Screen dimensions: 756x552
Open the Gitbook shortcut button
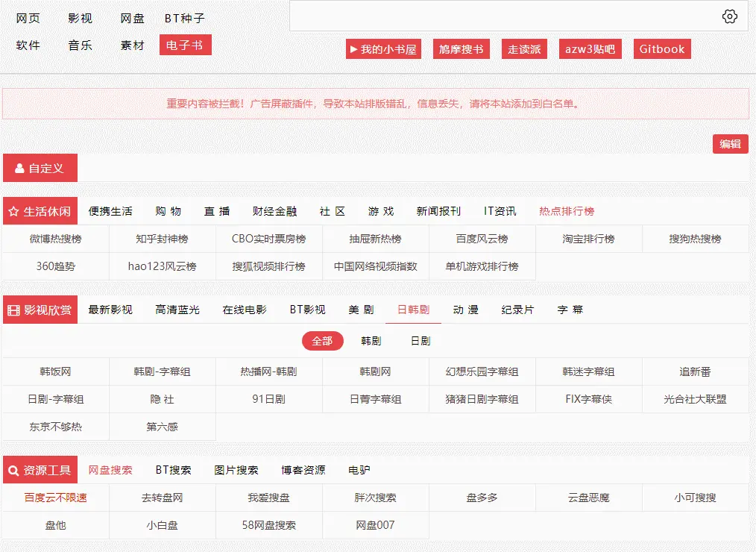661,48
